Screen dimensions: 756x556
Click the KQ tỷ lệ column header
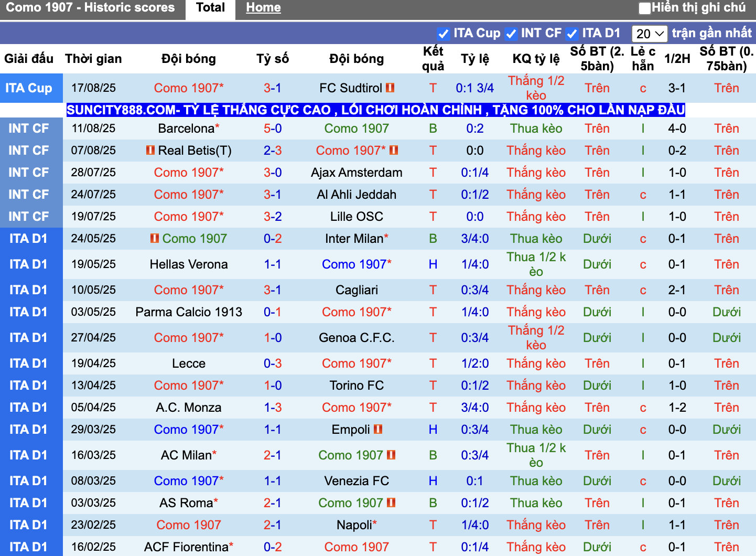point(536,59)
